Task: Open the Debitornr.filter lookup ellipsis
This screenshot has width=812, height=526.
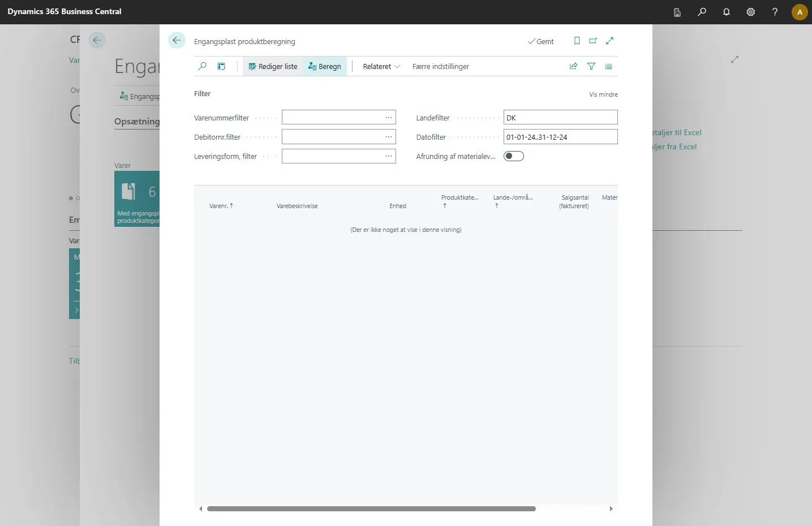Action: [x=389, y=137]
